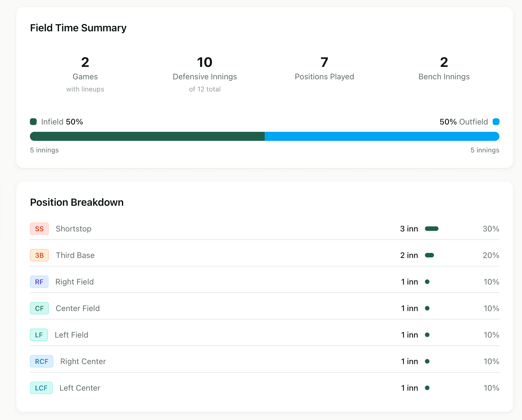This screenshot has width=522, height=420.
Task: Select the 3B Third Base position badge
Action: coord(39,255)
